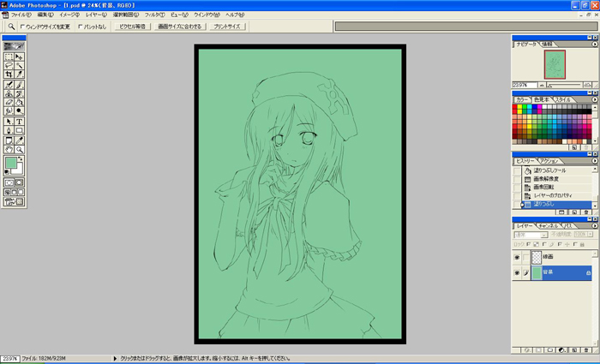This screenshot has width=600, height=364.
Task: Select the Move tool
Action: 19,57
